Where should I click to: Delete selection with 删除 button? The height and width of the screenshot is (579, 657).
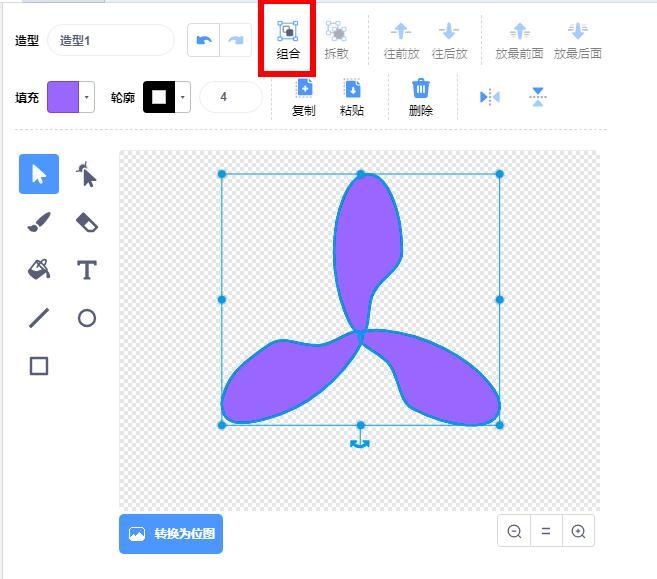[x=421, y=97]
